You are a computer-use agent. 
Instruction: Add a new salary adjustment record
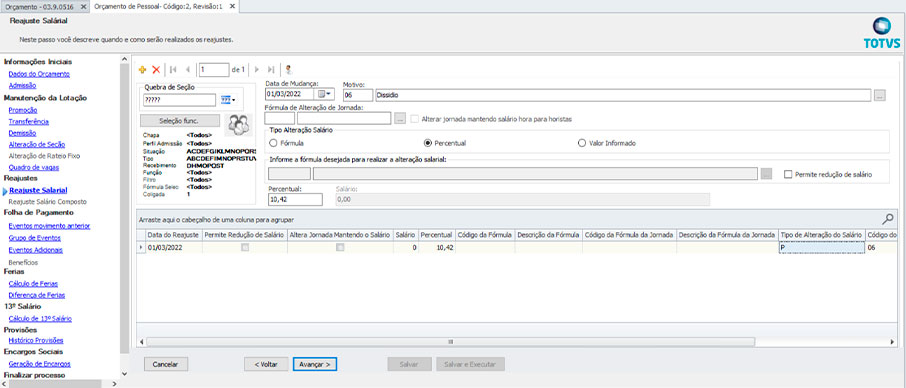(143, 69)
